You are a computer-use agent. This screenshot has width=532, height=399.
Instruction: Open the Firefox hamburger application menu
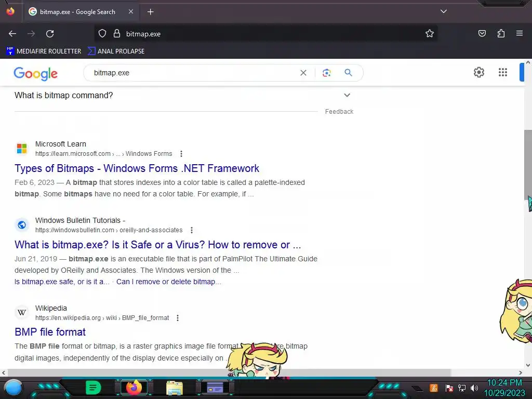click(519, 33)
